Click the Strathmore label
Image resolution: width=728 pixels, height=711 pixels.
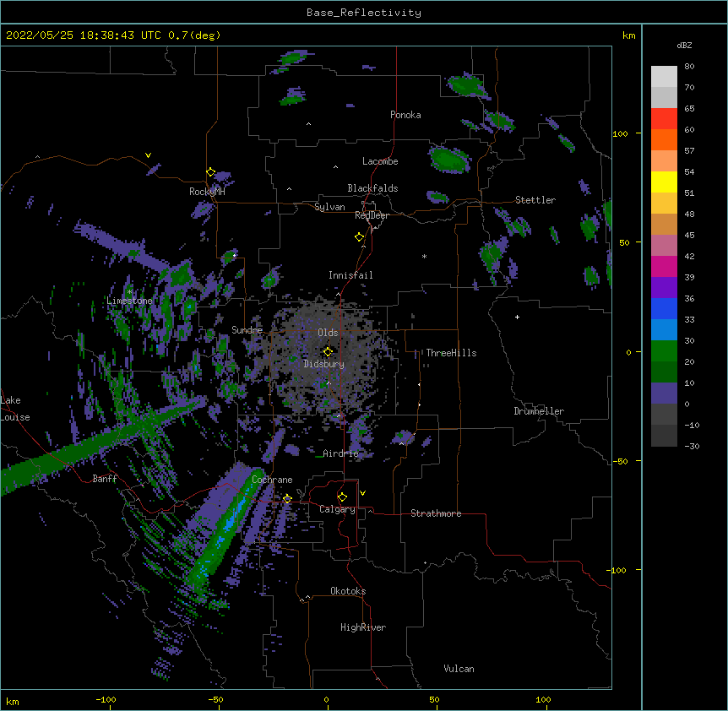(436, 513)
